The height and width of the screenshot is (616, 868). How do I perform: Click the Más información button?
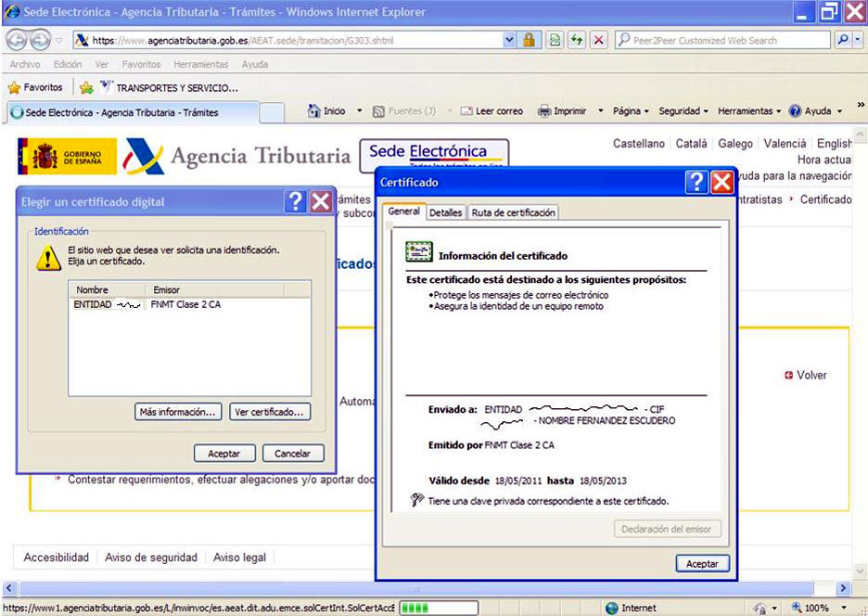tap(178, 412)
